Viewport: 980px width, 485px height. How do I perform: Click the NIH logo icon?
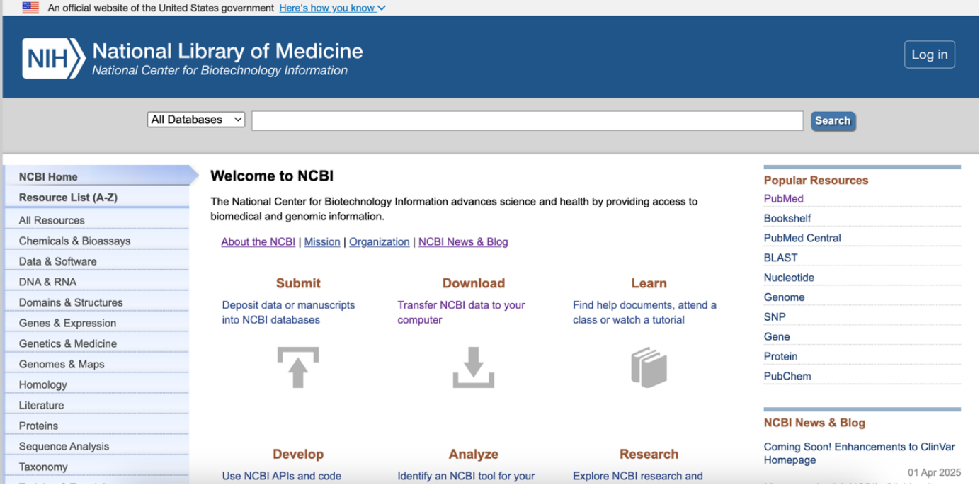coord(53,58)
